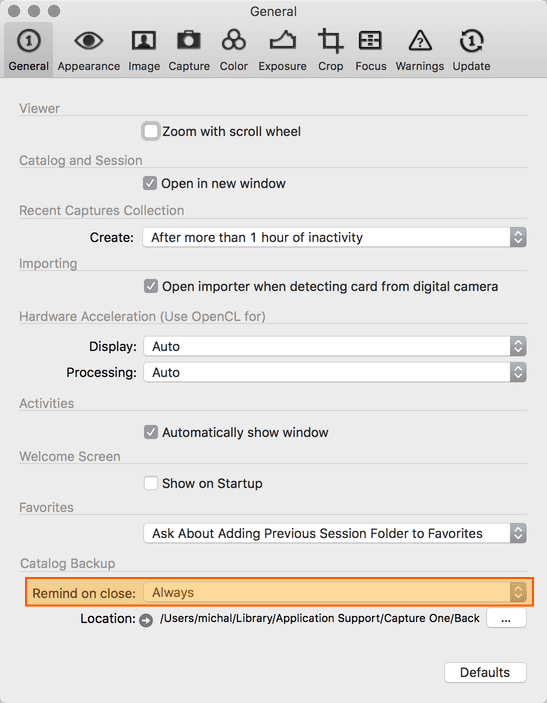Toggle Show on Startup checkbox
The width and height of the screenshot is (547, 703).
(151, 483)
